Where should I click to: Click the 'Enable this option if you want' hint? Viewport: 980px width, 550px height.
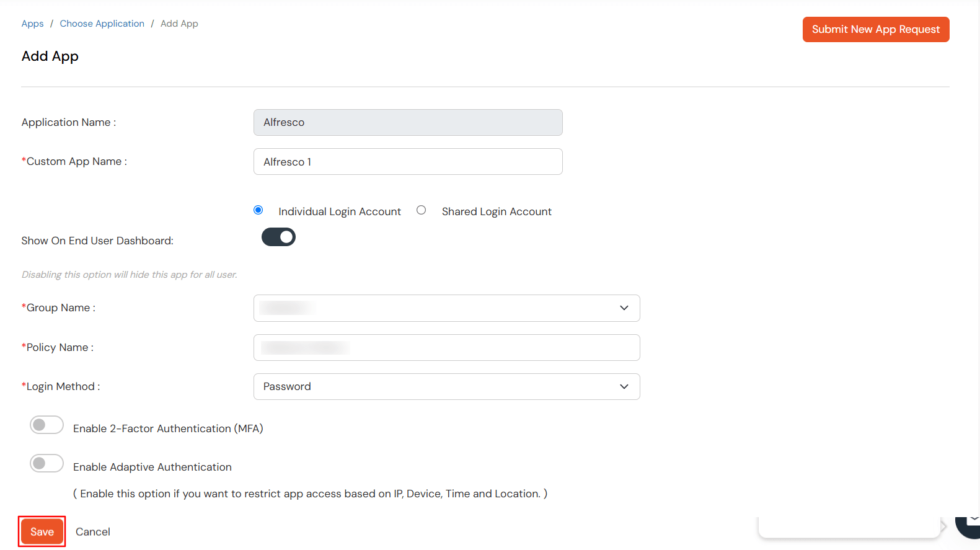pyautogui.click(x=310, y=494)
